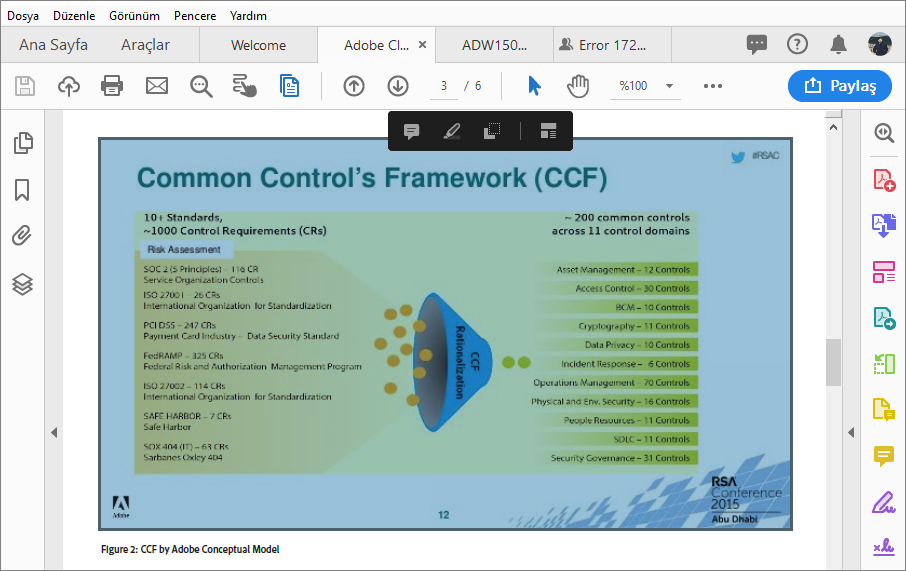Open the help question mark icon
Screen dimensions: 906x571
tap(797, 44)
